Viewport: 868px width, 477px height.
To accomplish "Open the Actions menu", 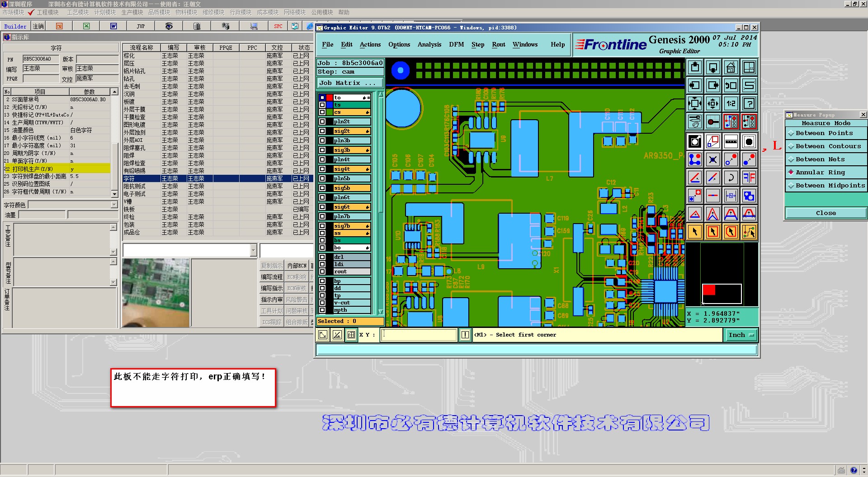I will click(x=370, y=44).
